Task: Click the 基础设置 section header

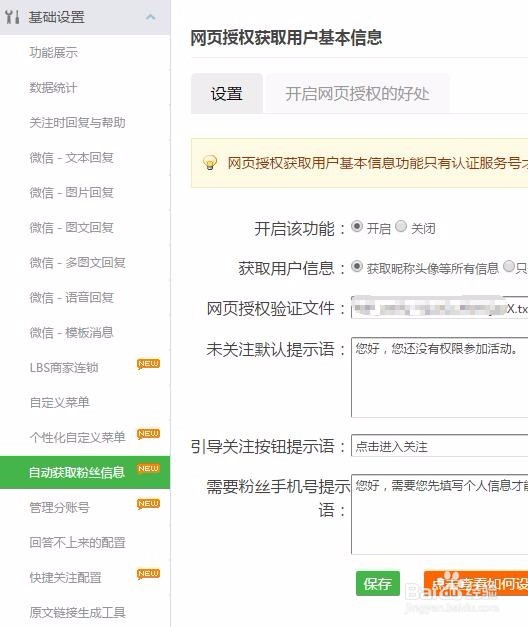Action: (x=85, y=17)
